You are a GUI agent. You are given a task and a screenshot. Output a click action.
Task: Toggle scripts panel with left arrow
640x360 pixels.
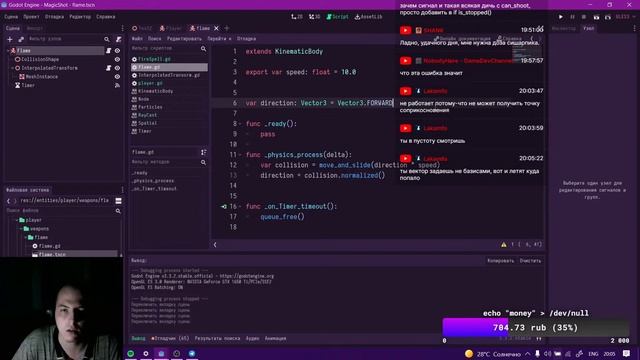pyautogui.click(x=215, y=244)
